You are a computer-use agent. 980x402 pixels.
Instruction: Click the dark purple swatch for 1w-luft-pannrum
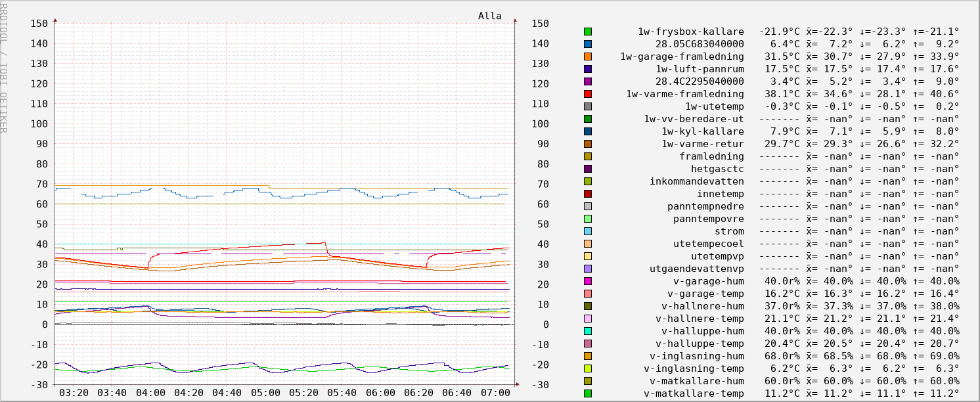588,69
